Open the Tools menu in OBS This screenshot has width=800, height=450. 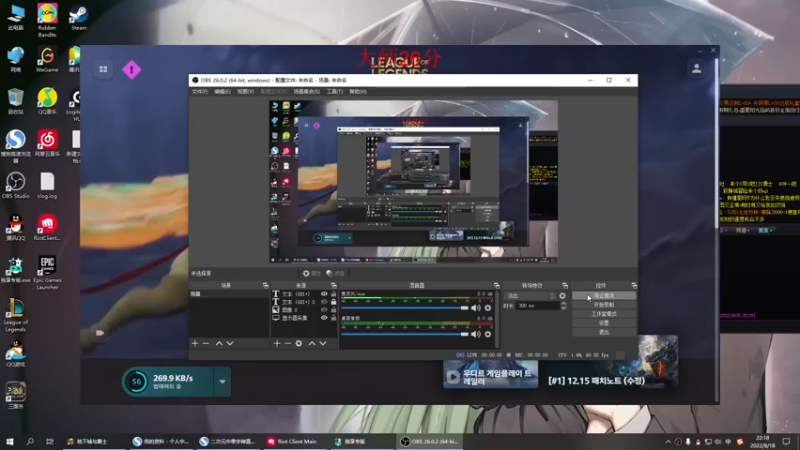[335, 91]
